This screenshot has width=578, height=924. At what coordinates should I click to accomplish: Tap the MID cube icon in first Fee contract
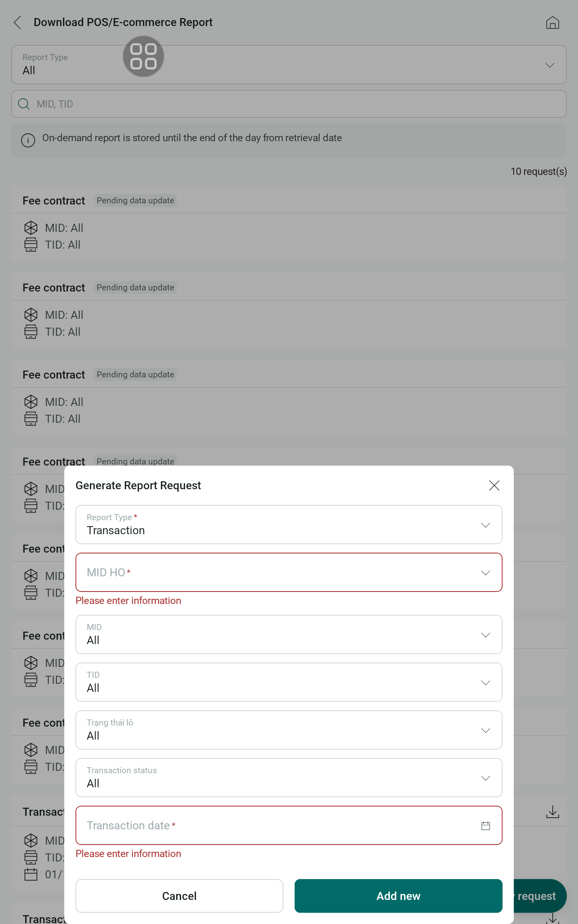pyautogui.click(x=31, y=228)
